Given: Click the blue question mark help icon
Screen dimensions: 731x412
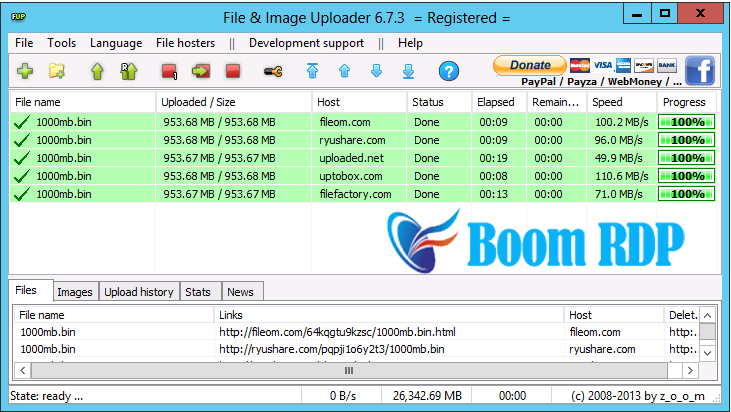Looking at the screenshot, I should coord(448,71).
